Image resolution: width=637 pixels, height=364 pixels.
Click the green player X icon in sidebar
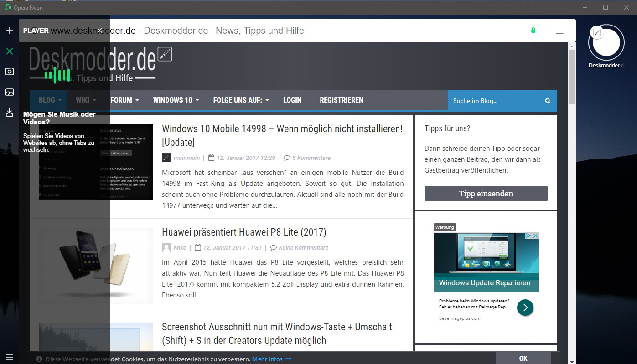(9, 51)
